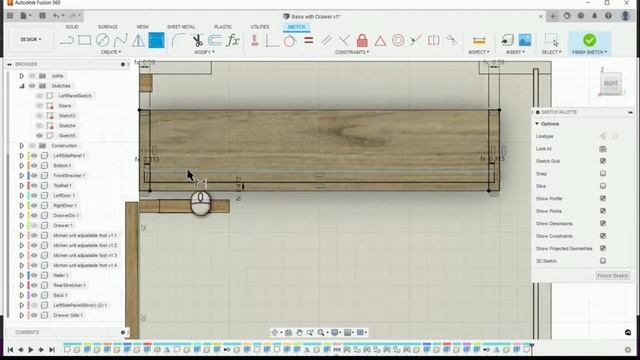This screenshot has width=640, height=360.
Task: Apply the Symmetry constraint
Action: click(433, 40)
